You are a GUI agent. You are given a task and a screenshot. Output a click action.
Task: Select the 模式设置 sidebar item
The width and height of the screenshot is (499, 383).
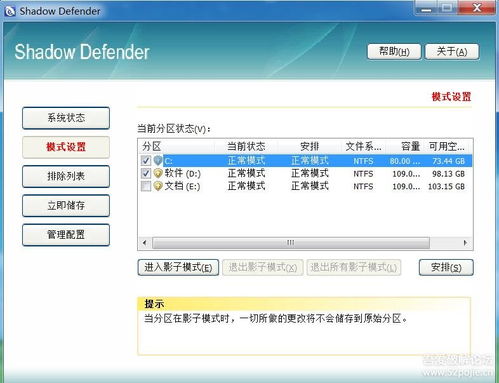66,147
